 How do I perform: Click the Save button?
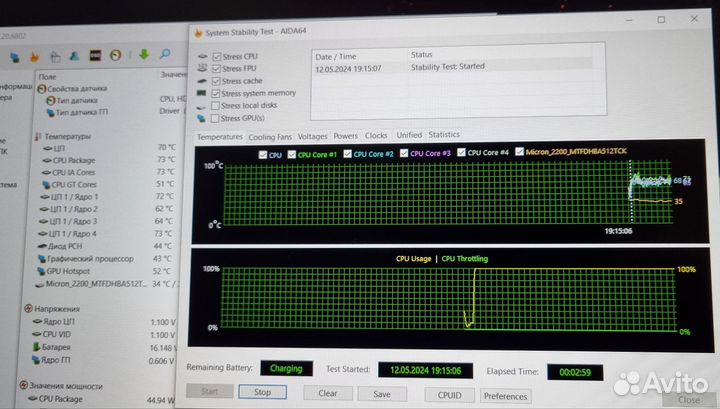pos(382,394)
